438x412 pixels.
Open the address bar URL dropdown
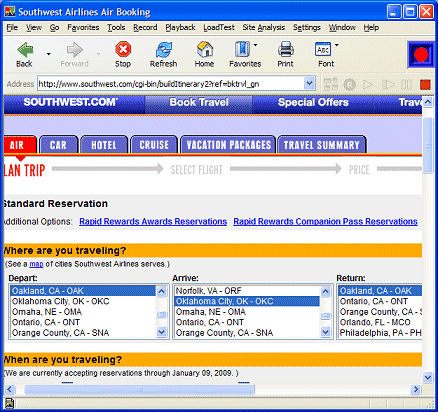coord(310,83)
